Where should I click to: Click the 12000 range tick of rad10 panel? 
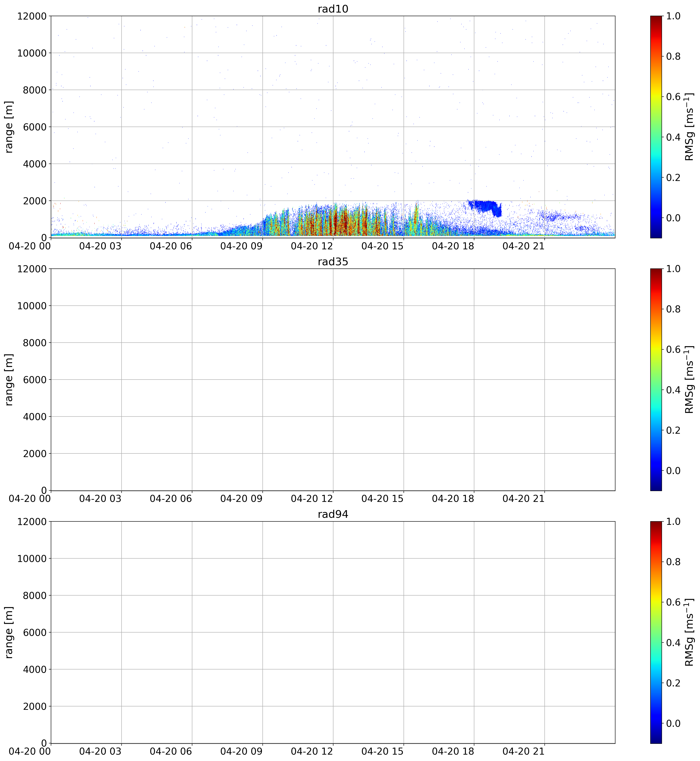tap(32, 16)
